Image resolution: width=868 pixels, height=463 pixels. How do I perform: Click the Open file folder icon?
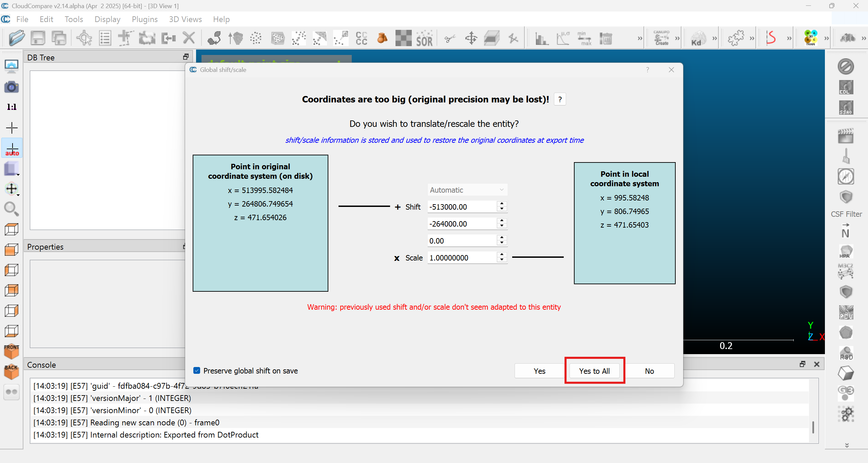tap(17, 38)
